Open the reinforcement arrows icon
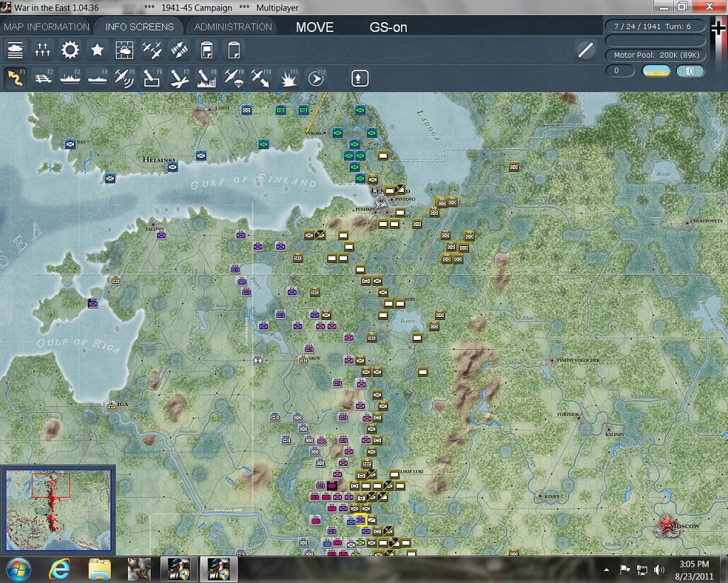 (x=179, y=50)
